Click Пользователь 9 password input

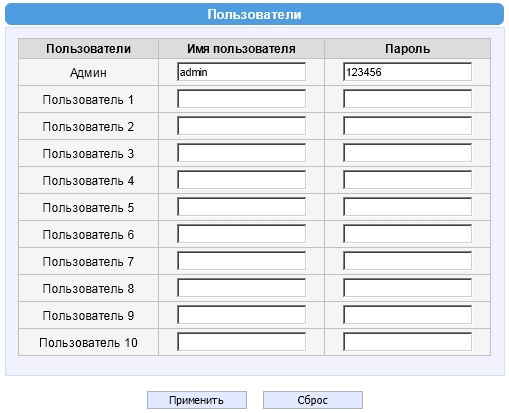407,315
